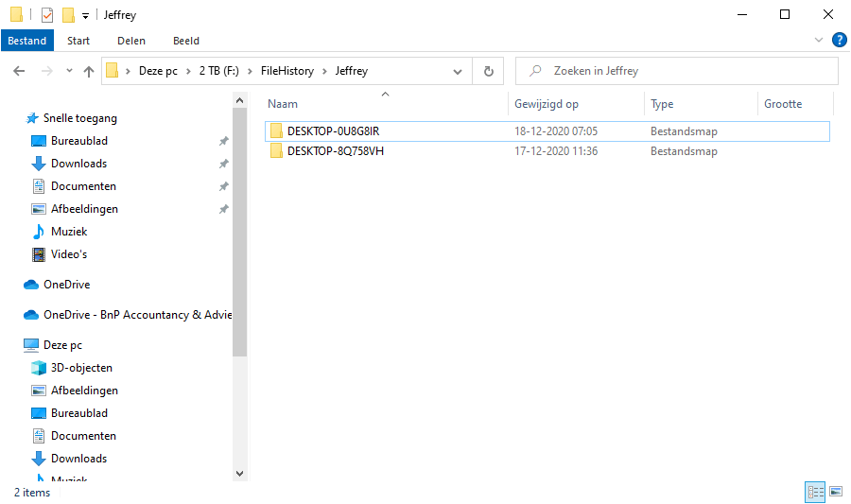Click the 3D-objecten cube icon
This screenshot has height=504, width=851.
tap(39, 368)
